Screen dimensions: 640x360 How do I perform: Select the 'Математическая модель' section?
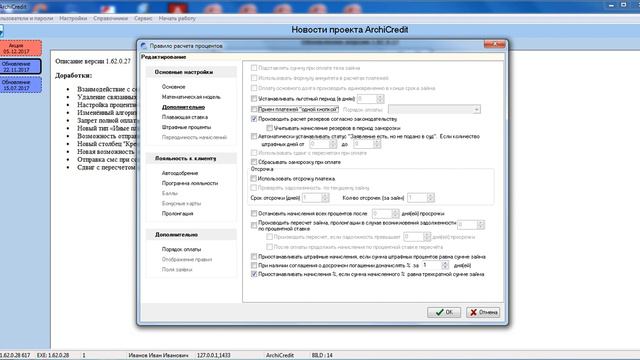(x=191, y=97)
